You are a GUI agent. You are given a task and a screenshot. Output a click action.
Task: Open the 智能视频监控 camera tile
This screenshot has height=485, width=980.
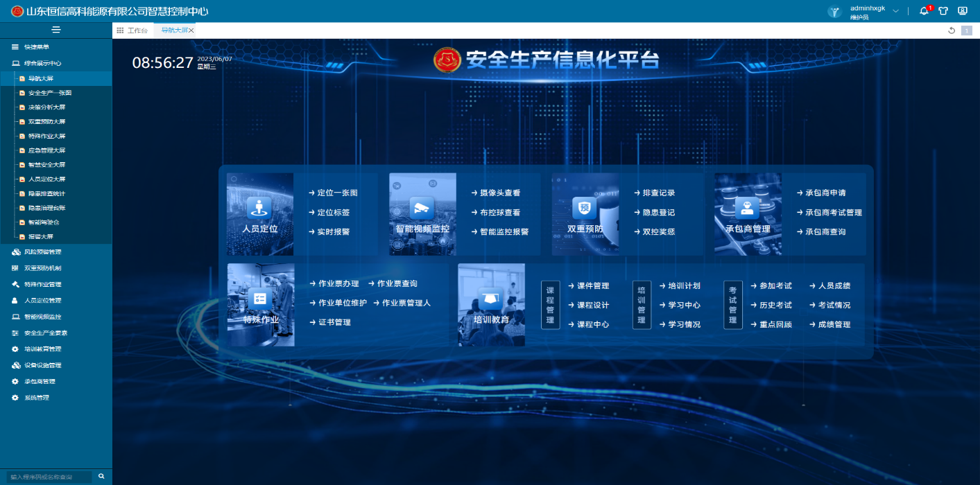[x=422, y=208]
